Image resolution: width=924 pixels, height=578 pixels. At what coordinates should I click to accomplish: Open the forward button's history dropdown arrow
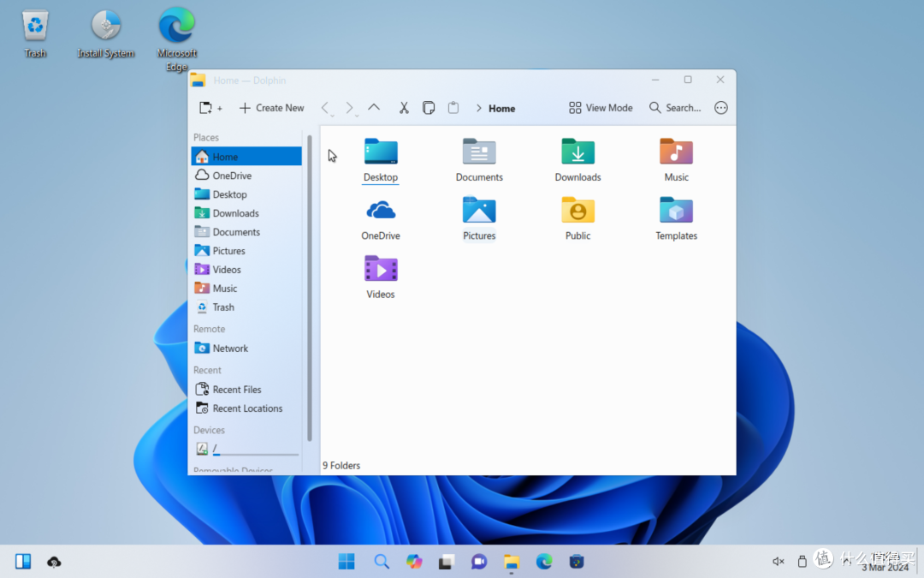pos(358,114)
